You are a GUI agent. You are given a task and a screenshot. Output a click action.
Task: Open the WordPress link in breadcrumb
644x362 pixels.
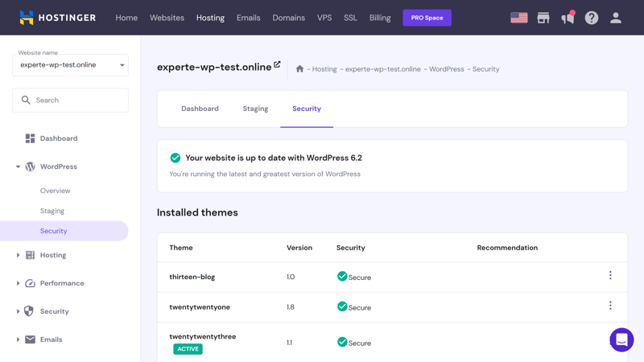(447, 69)
